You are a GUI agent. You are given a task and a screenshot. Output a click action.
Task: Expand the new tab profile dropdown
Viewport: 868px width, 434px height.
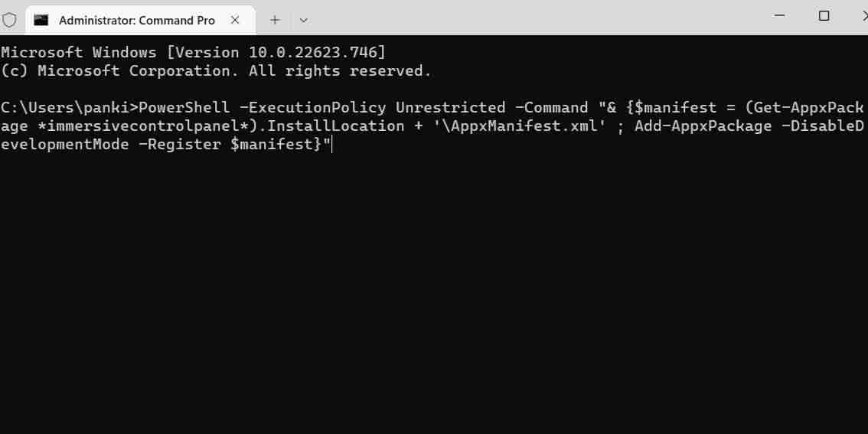pyautogui.click(x=304, y=20)
